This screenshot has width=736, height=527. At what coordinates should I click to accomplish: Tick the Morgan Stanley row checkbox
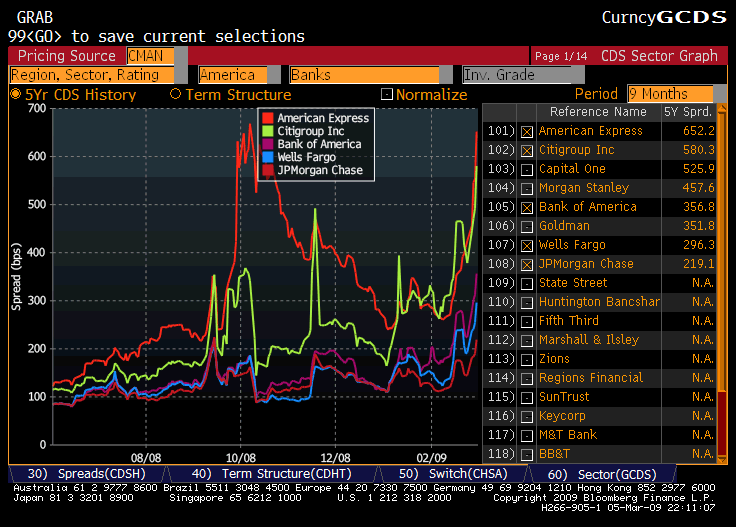527,188
